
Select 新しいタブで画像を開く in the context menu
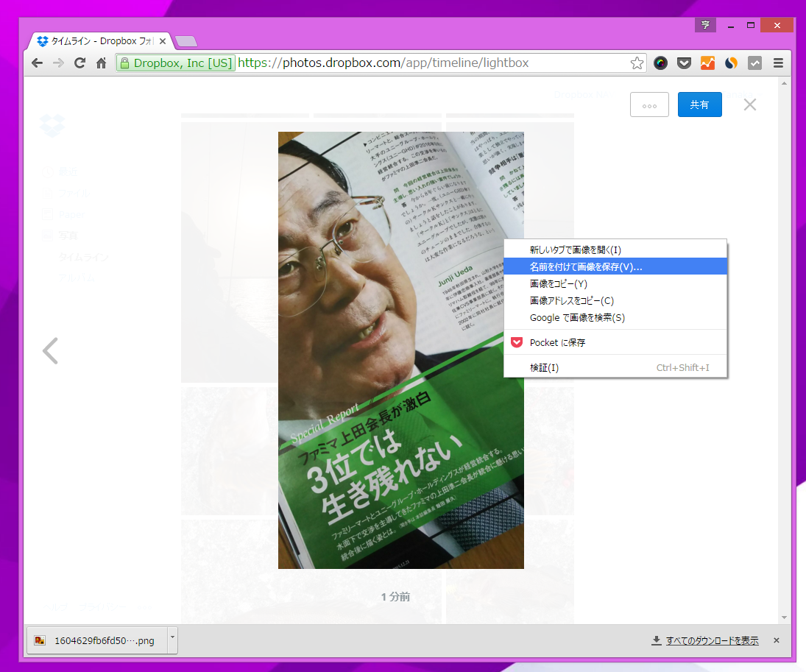pyautogui.click(x=615, y=250)
